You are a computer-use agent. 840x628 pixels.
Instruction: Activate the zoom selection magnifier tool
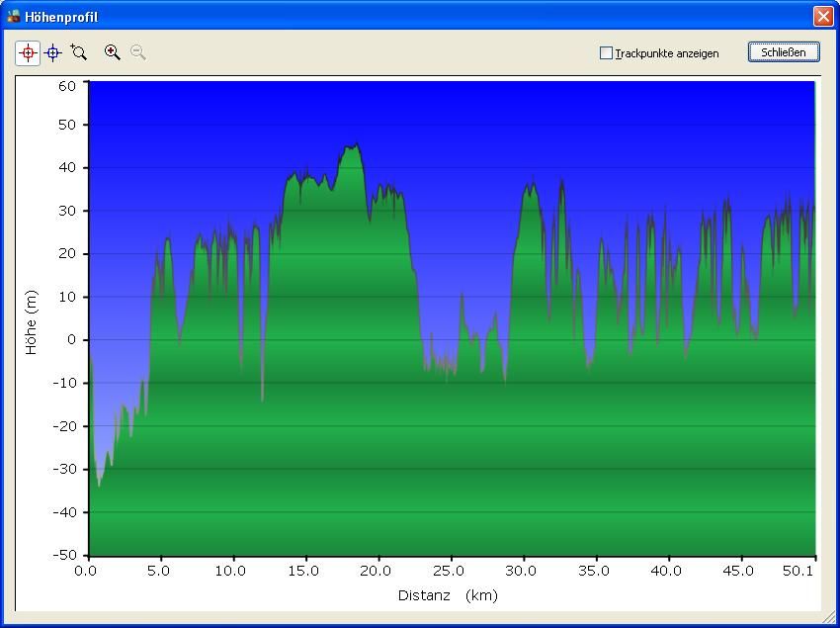click(x=79, y=53)
